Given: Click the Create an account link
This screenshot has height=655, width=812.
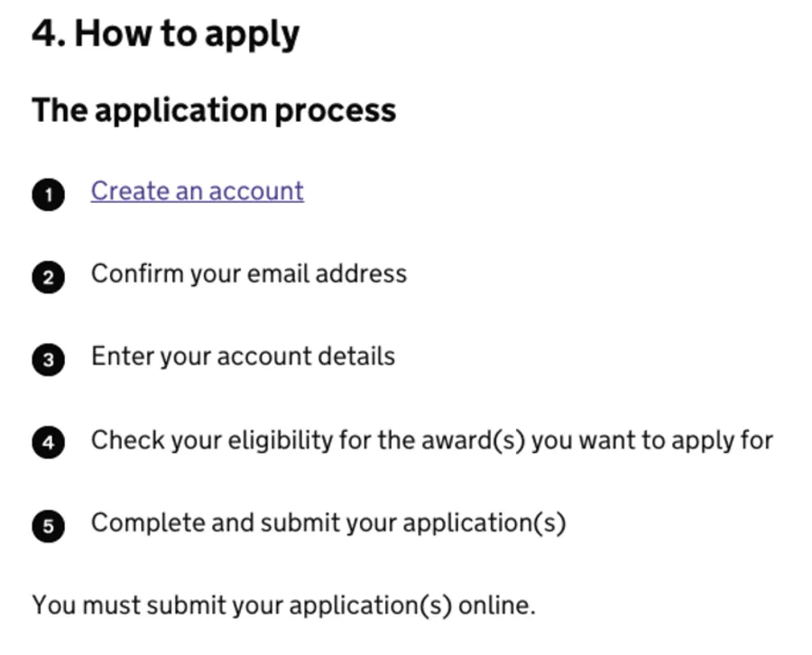Looking at the screenshot, I should (197, 191).
